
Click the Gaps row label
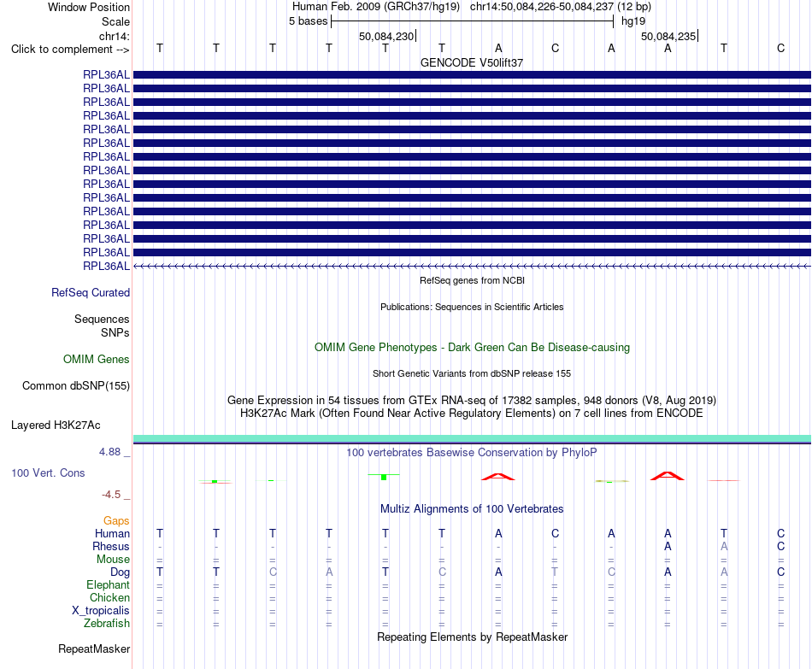(116, 521)
